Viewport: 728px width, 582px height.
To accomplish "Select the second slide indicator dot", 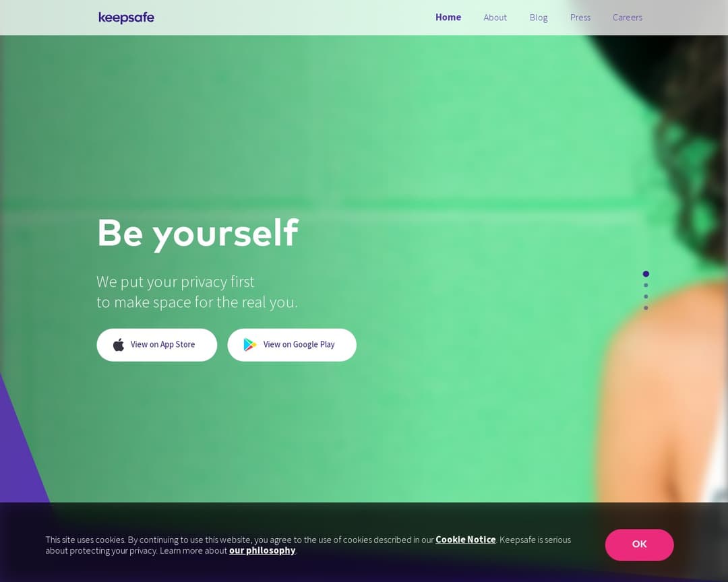I will [x=646, y=285].
